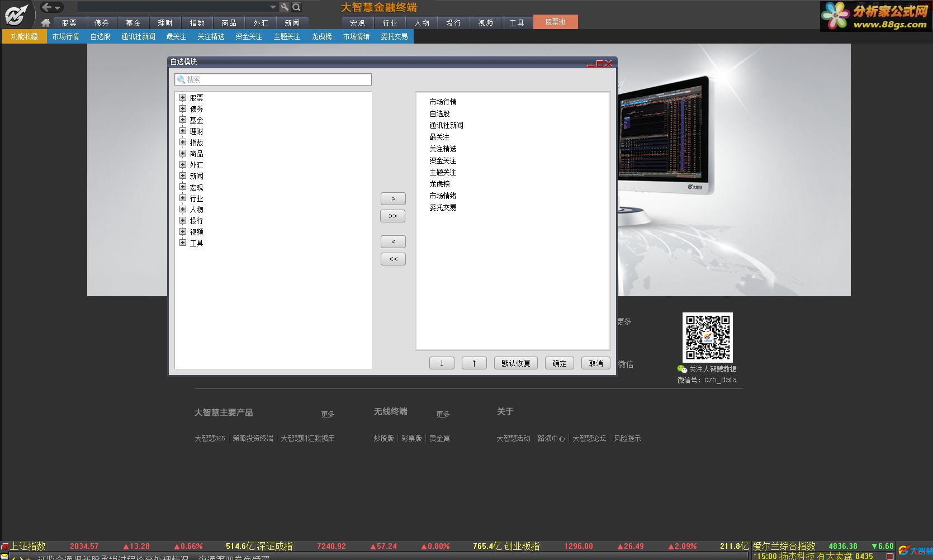Move selected item up with ↑ button
The width and height of the screenshot is (933, 560).
click(x=474, y=363)
